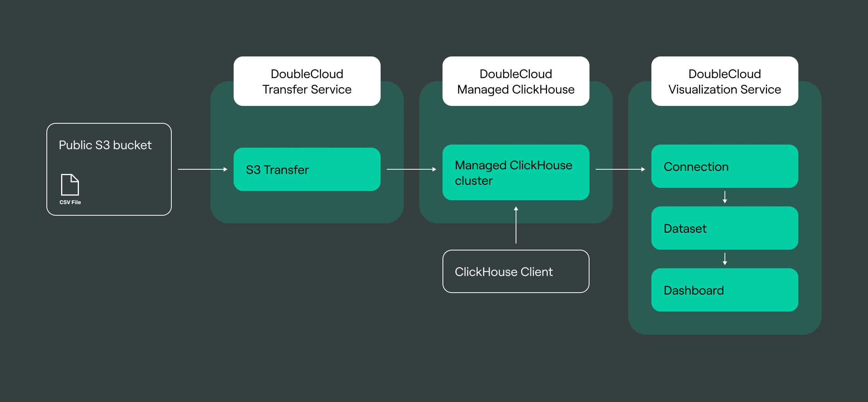The height and width of the screenshot is (402, 868).
Task: Click the Dashboard block
Action: coord(725,290)
